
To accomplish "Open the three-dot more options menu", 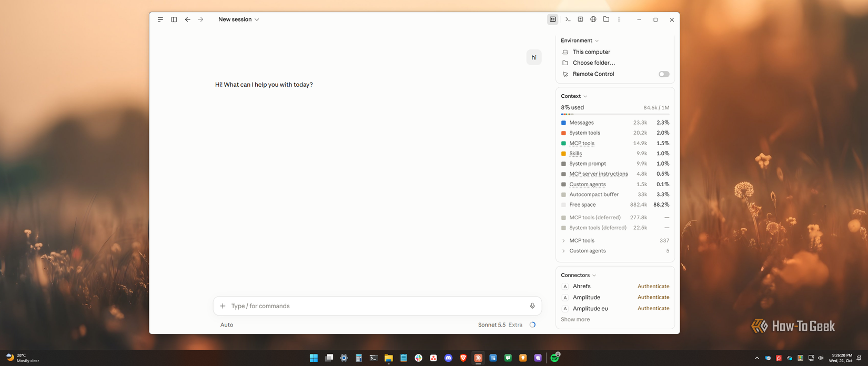I will tap(619, 19).
